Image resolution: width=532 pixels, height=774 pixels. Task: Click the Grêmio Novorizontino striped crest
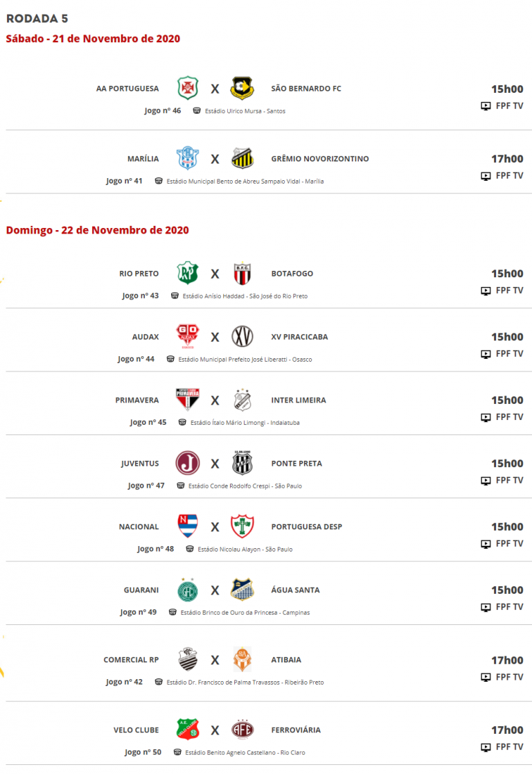(x=242, y=159)
